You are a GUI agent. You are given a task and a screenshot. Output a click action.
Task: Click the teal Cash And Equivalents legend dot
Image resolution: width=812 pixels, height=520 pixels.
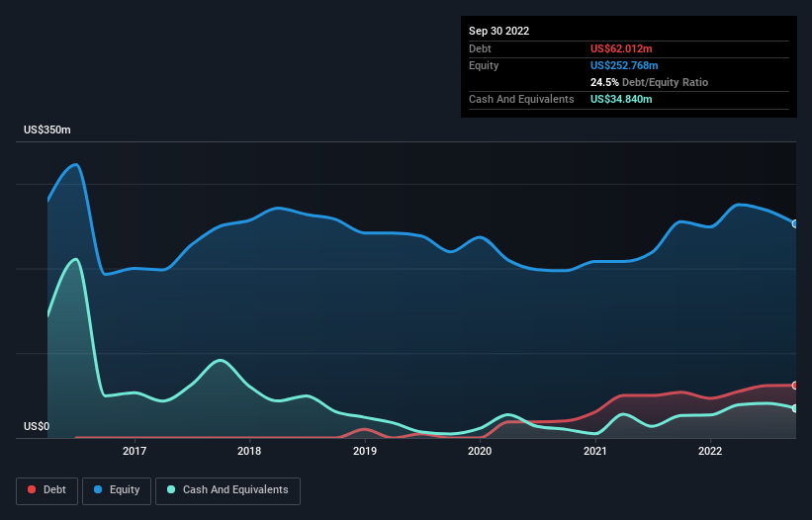(x=171, y=489)
